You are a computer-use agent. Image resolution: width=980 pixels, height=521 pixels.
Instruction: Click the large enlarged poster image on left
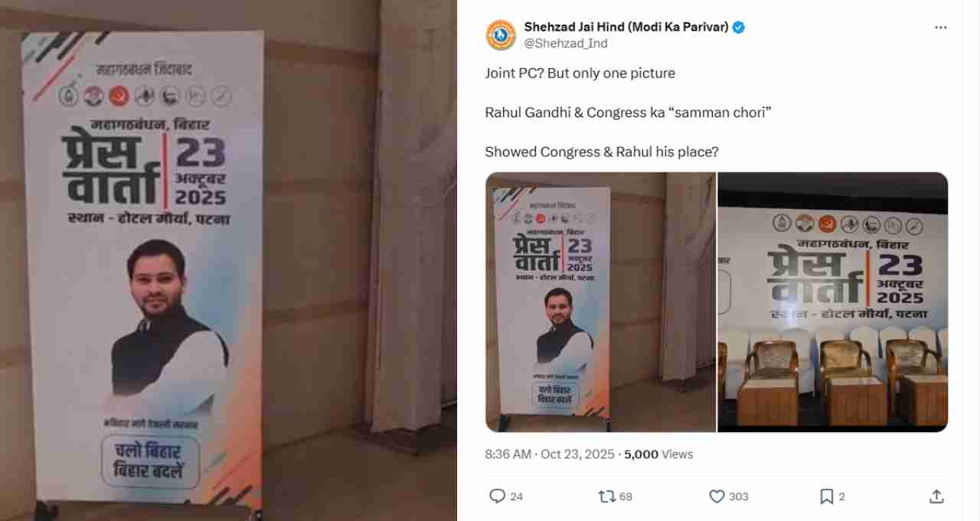(228, 260)
